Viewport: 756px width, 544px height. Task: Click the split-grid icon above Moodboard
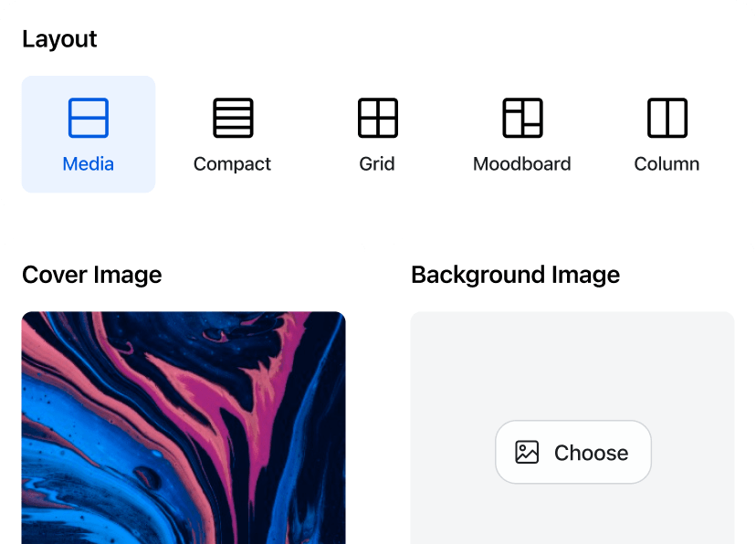[521, 117]
